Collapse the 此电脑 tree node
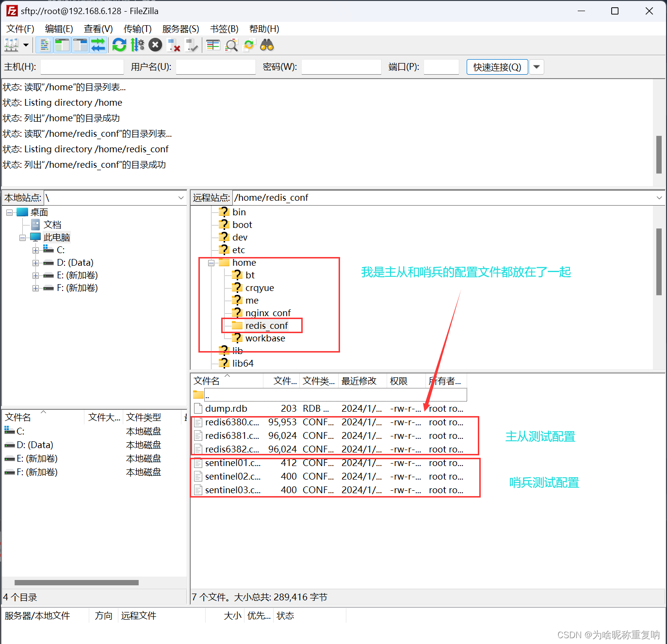Screen dimensions: 667x644 (22, 238)
